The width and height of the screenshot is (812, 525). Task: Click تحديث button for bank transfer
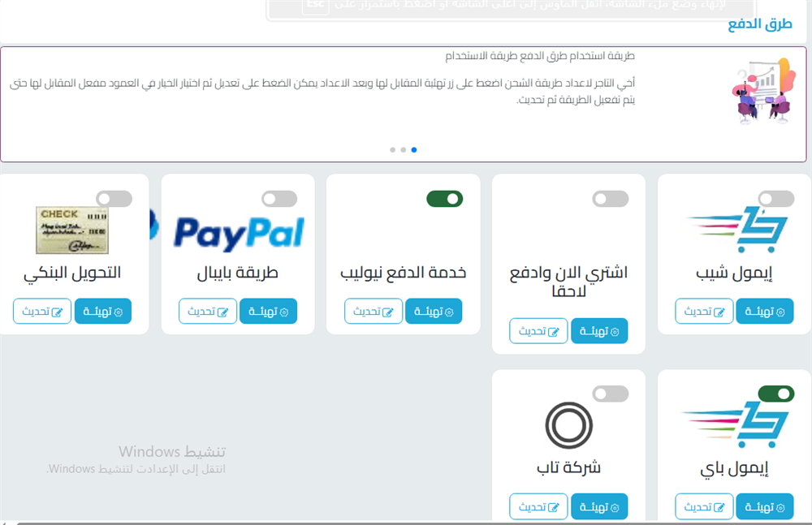42,311
